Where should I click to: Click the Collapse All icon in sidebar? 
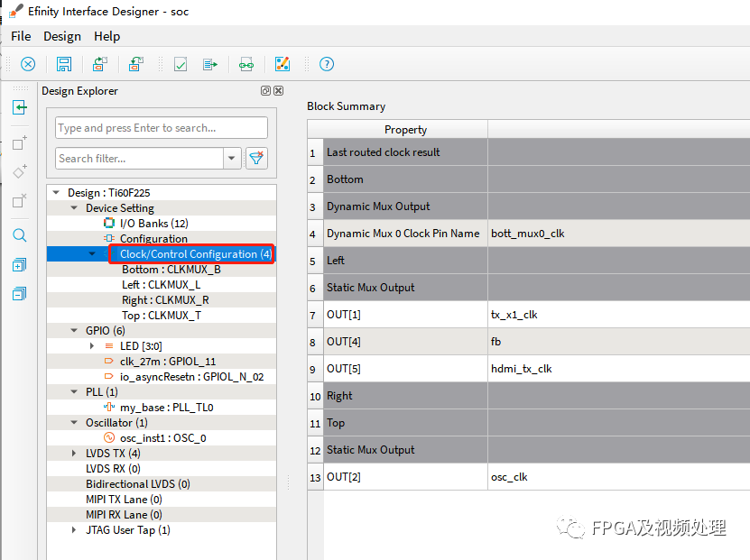click(x=19, y=294)
